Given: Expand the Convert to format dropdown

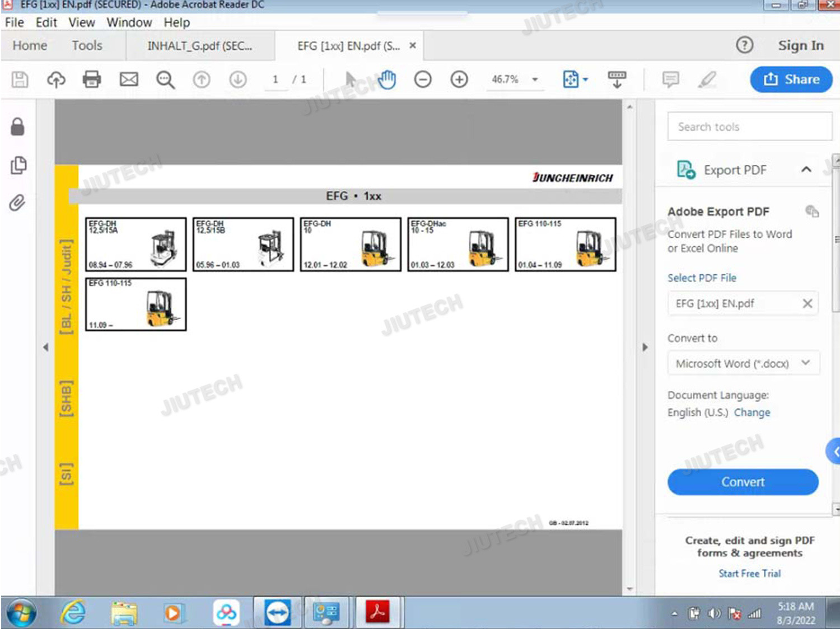Looking at the screenshot, I should pyautogui.click(x=805, y=363).
